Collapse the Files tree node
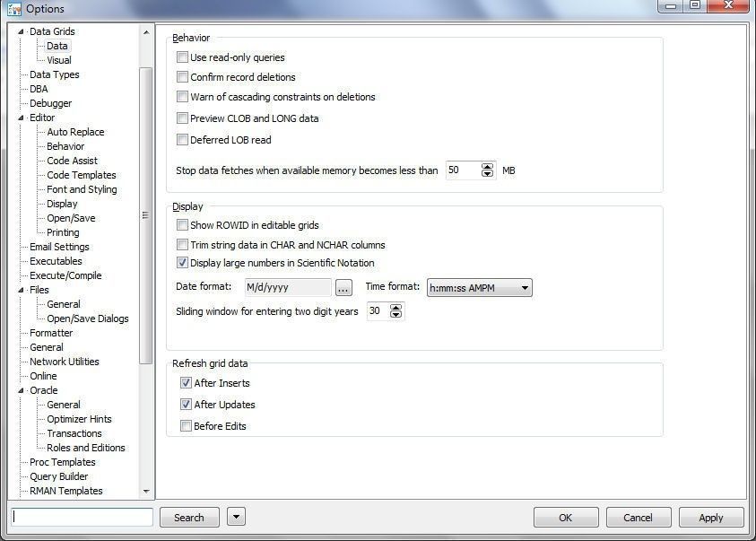The width and height of the screenshot is (756, 541). [x=21, y=291]
